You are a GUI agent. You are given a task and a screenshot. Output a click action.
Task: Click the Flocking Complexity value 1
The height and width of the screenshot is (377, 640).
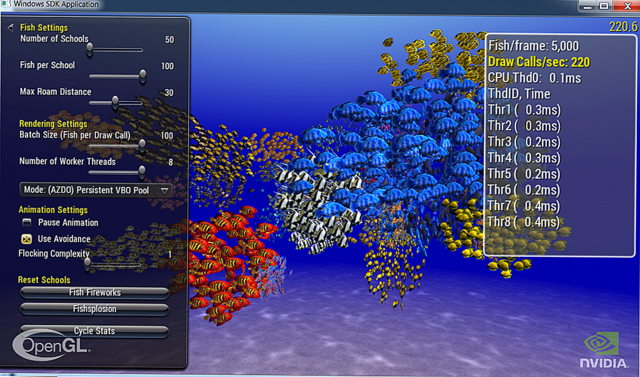click(x=170, y=255)
